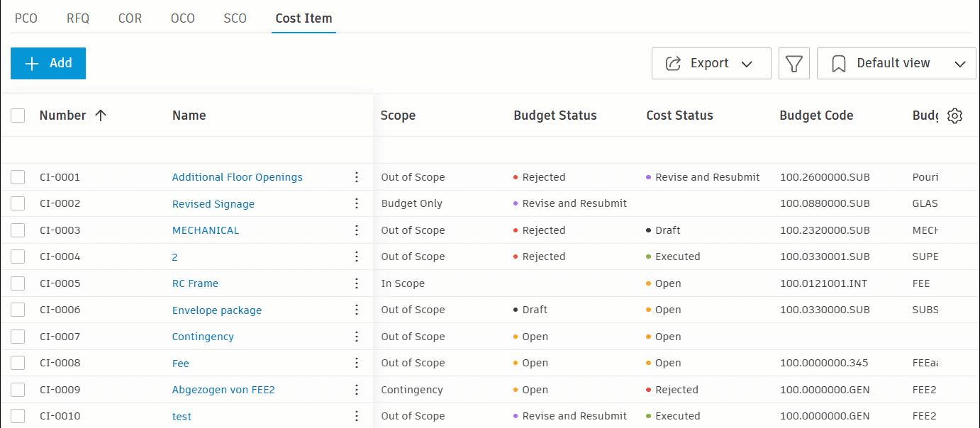The height and width of the screenshot is (428, 980).
Task: Click the Add button
Action: [48, 64]
